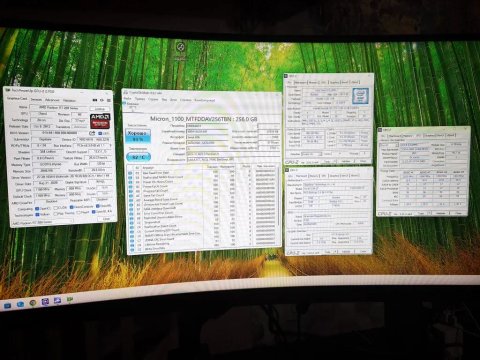Click the Хорошо 93% health status button
Image resolution: width=480 pixels, height=360 pixels.
[138, 136]
